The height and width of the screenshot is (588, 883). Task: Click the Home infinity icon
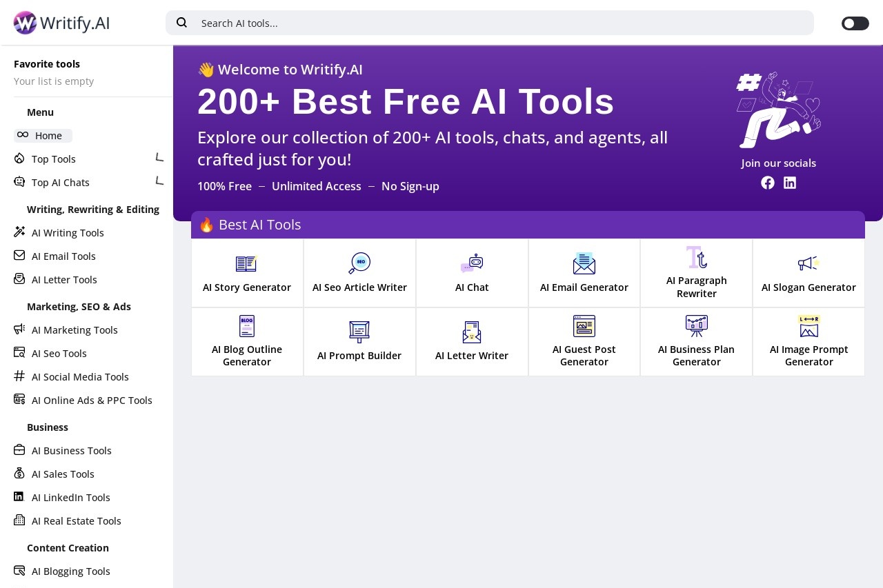click(x=23, y=135)
